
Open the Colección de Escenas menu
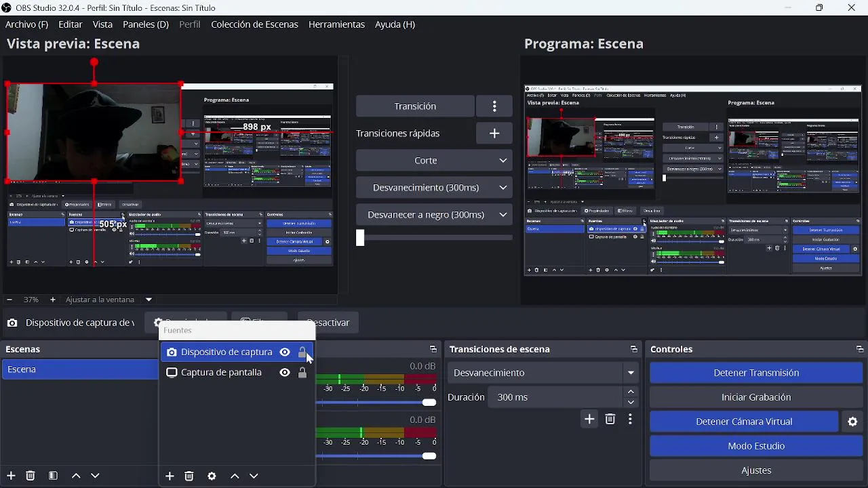[x=254, y=24]
